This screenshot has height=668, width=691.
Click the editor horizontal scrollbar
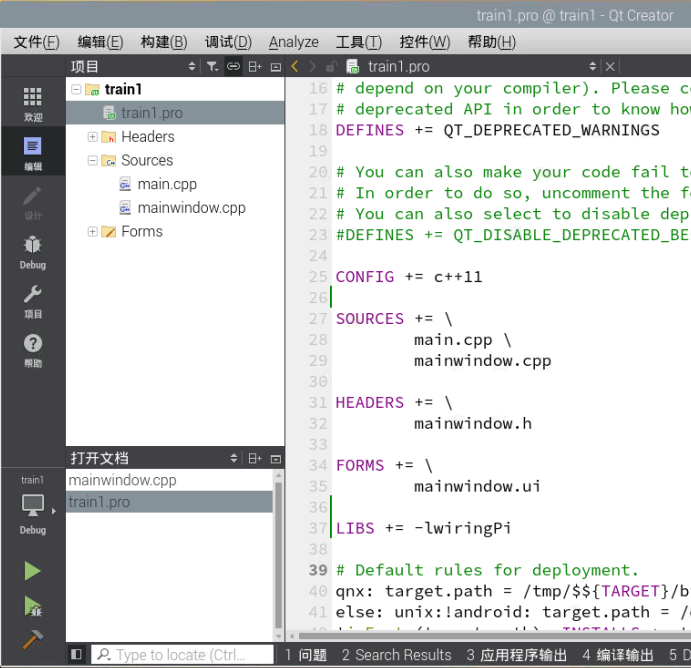coord(494,636)
